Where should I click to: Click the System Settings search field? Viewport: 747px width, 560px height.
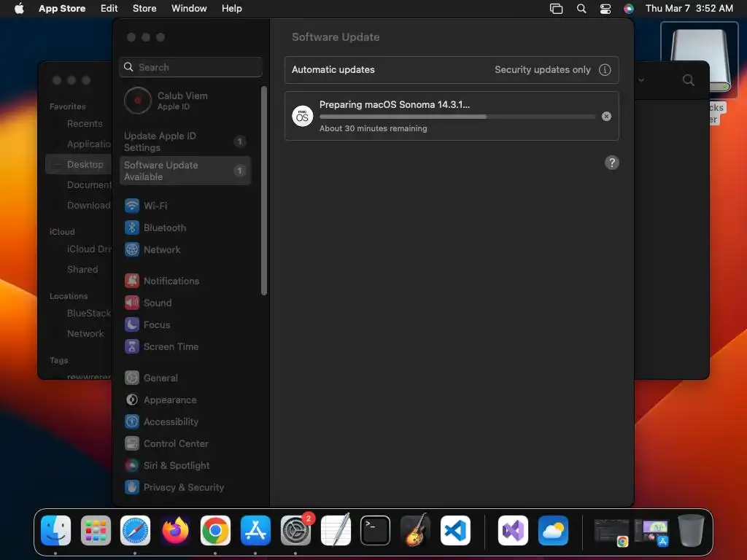pyautogui.click(x=190, y=67)
